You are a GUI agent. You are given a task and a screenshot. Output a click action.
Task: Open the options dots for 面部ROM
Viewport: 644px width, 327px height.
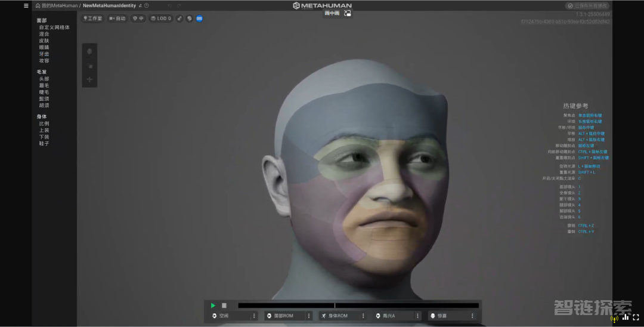(309, 316)
